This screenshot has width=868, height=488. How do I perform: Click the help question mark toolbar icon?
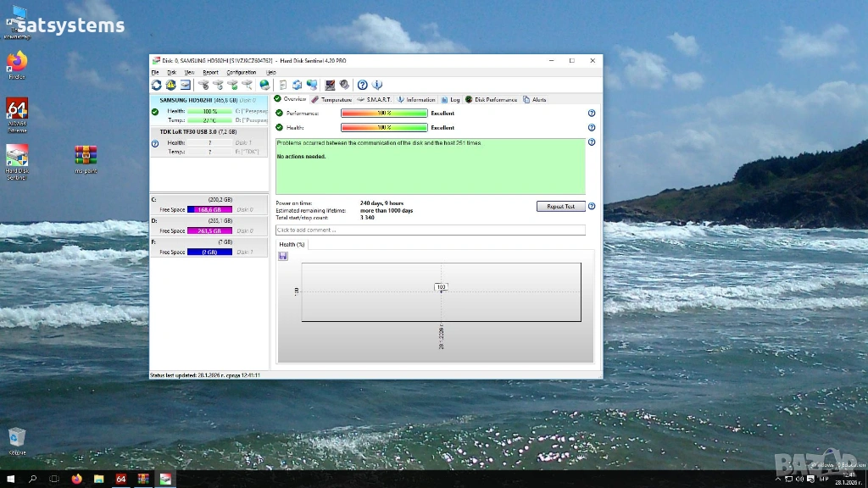(363, 85)
